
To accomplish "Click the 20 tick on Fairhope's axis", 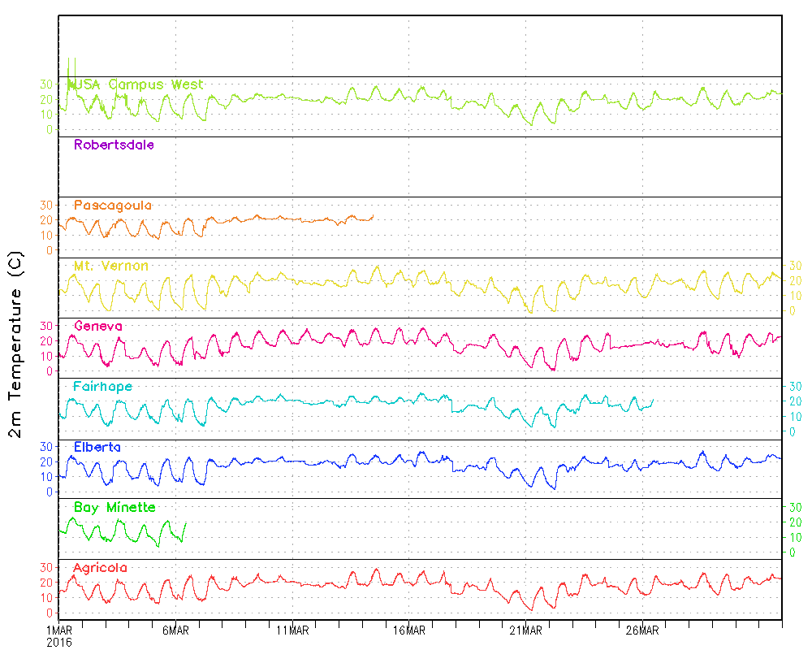I will (x=795, y=401).
